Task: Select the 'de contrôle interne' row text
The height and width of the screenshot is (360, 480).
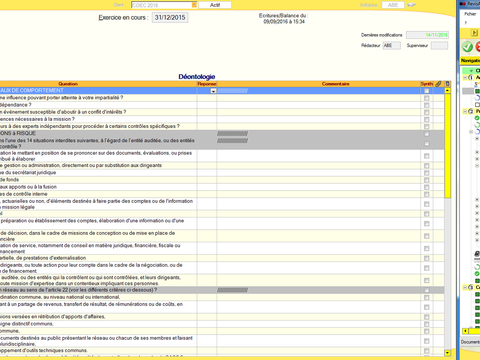Action: point(24,194)
